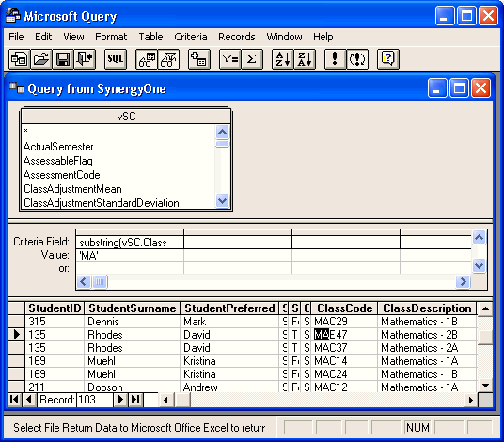This screenshot has width=504, height=442.
Task: Open the File menu
Action: tap(16, 37)
